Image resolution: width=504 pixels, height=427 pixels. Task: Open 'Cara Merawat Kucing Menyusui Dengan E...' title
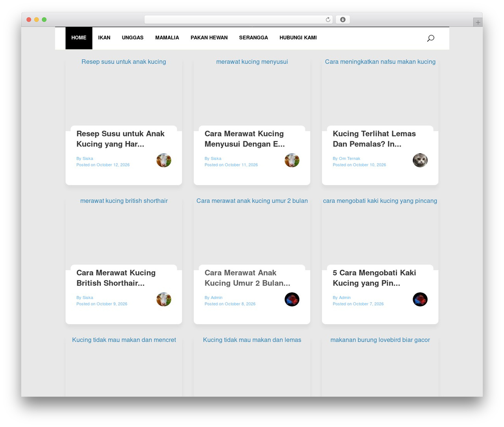point(245,139)
